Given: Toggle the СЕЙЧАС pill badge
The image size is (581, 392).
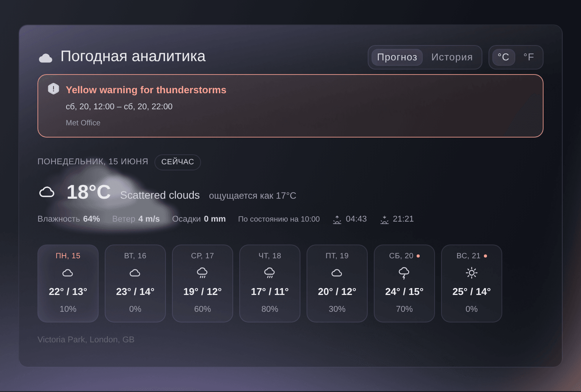Looking at the screenshot, I should 178,162.
